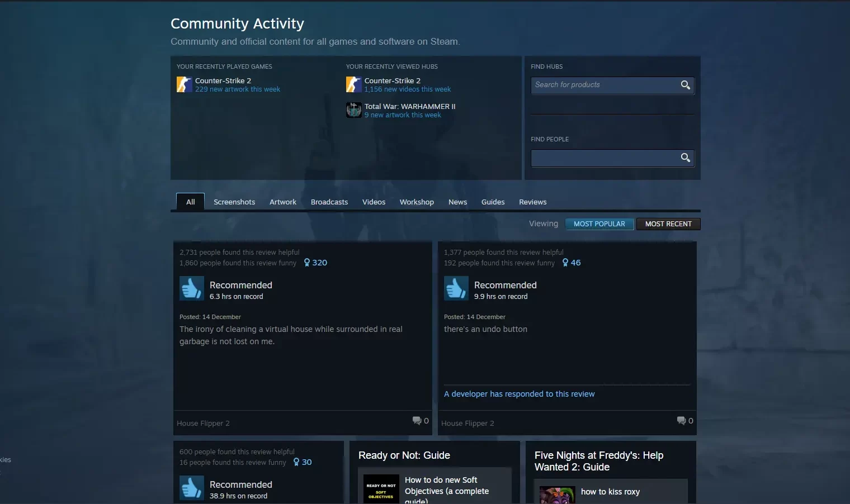This screenshot has width=850, height=504.
Task: Click the 38.9 hrs on record text
Action: [x=238, y=496]
